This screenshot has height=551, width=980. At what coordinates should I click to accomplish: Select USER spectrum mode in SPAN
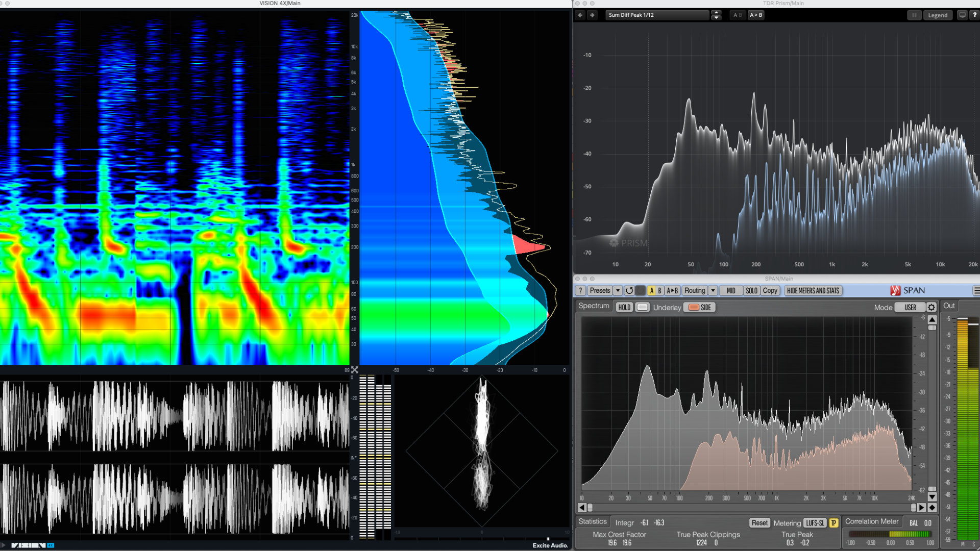(x=910, y=307)
